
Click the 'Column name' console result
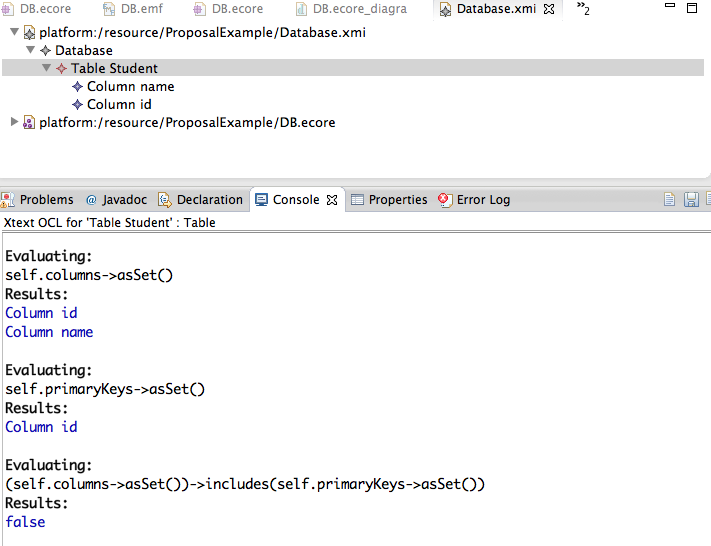[49, 332]
